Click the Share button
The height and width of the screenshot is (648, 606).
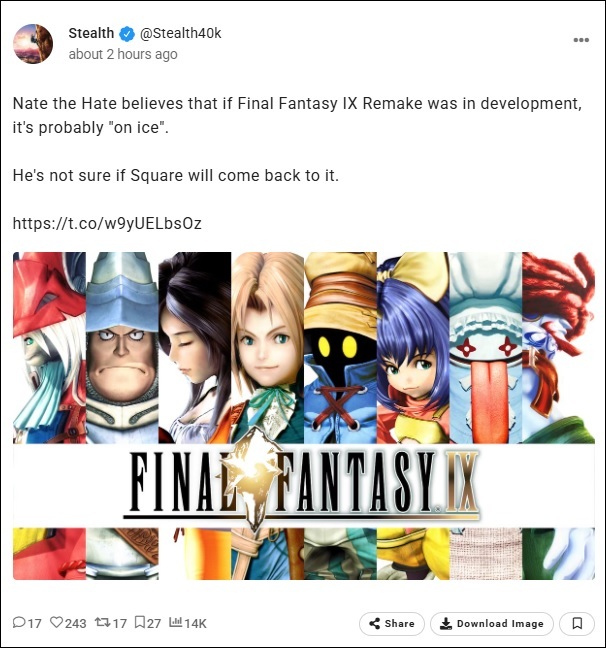tap(391, 624)
